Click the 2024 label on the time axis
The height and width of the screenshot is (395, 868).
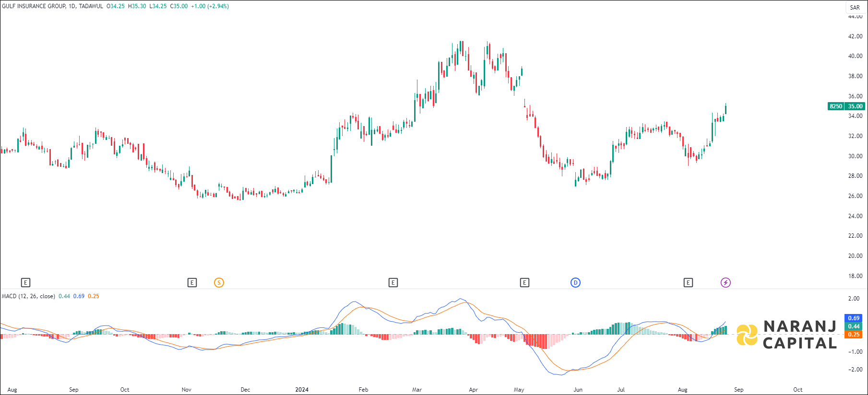tap(302, 390)
